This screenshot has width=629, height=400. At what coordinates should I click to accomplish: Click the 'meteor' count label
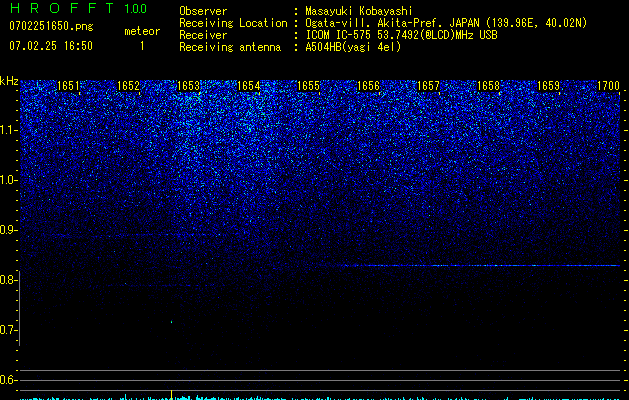pyautogui.click(x=142, y=31)
